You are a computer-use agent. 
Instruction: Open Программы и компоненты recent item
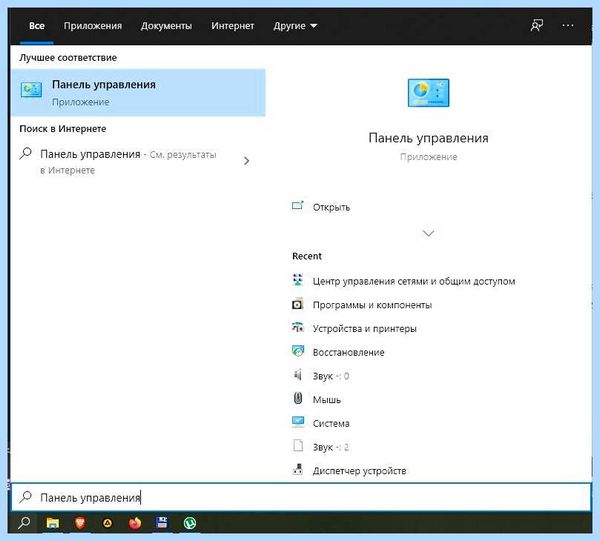click(x=372, y=305)
